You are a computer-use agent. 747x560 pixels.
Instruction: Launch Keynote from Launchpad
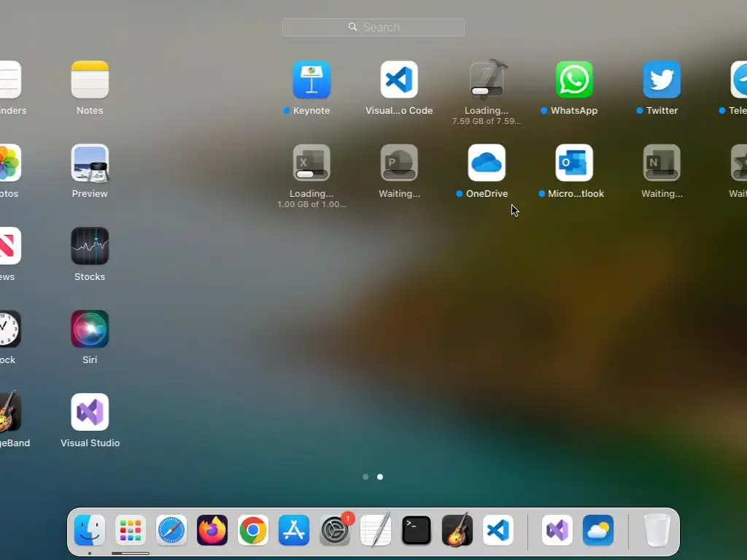coord(311,79)
